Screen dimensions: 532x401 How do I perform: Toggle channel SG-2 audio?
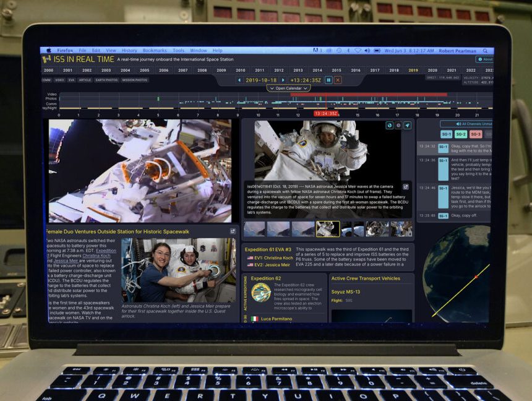coord(462,134)
